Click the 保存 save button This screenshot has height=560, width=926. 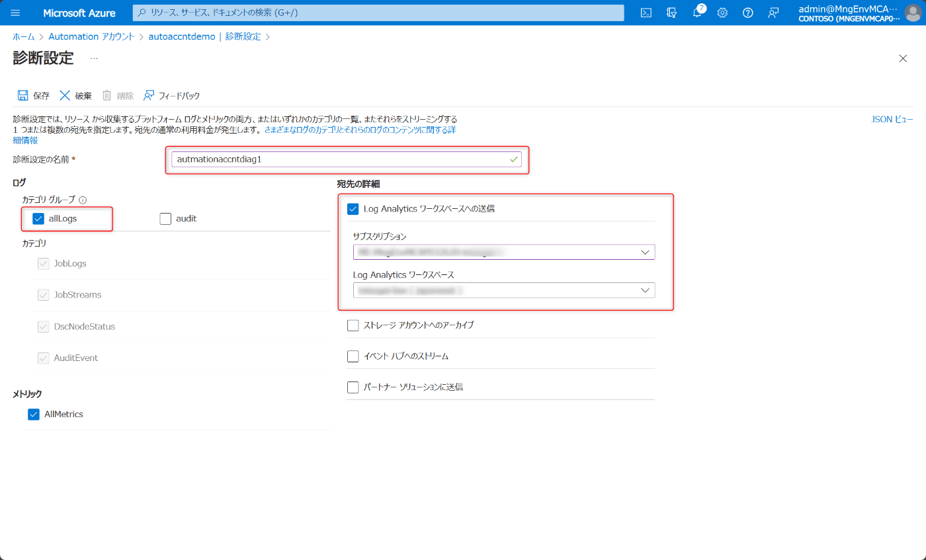[x=33, y=96]
